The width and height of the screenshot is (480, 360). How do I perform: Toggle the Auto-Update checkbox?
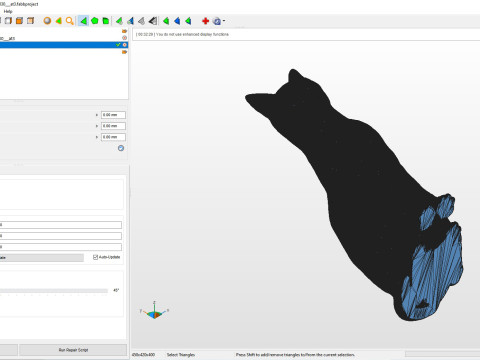tap(95, 257)
